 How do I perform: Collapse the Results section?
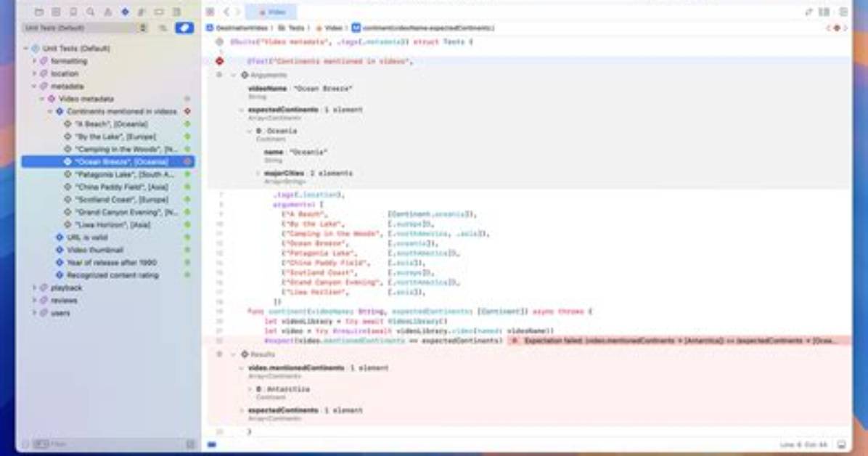coord(233,354)
